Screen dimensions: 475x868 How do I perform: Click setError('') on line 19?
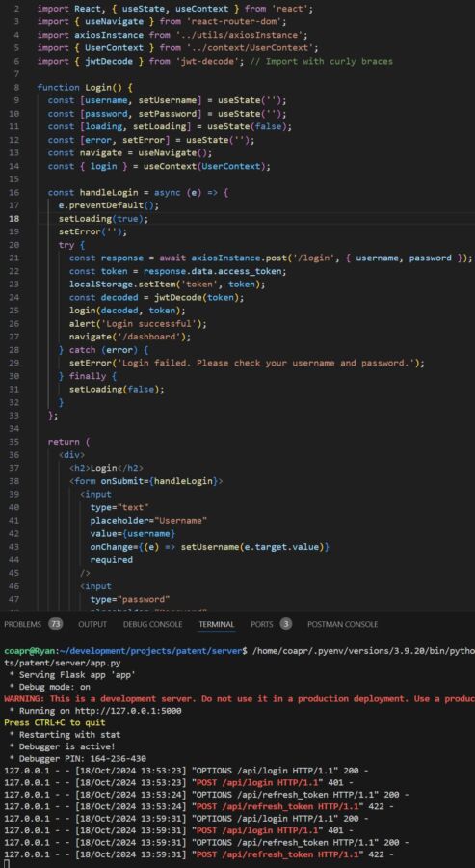pos(92,231)
